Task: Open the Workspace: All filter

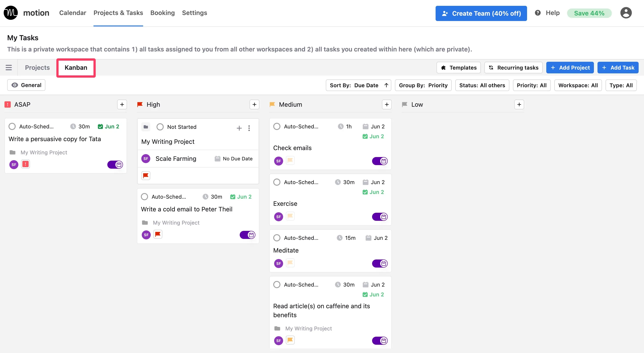Action: pyautogui.click(x=578, y=85)
